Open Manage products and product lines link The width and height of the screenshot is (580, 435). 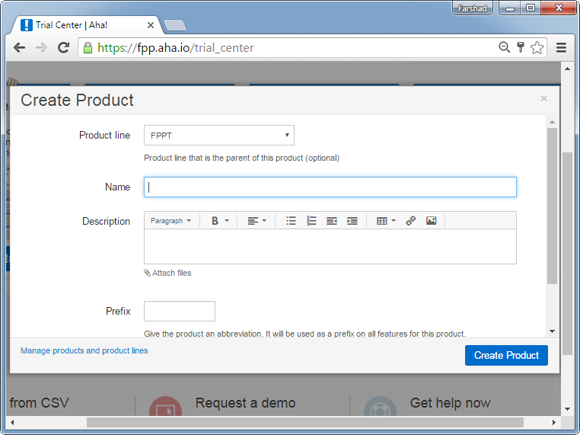pos(84,351)
